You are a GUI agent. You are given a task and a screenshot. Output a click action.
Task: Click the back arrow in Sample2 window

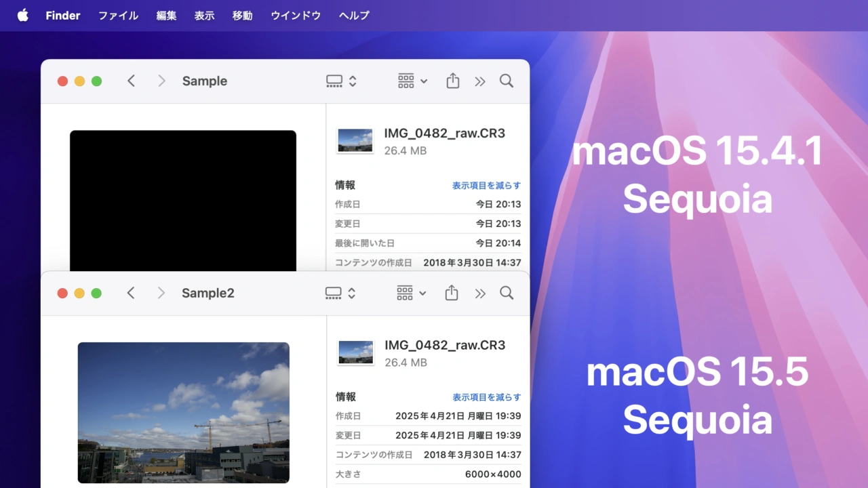pyautogui.click(x=132, y=293)
